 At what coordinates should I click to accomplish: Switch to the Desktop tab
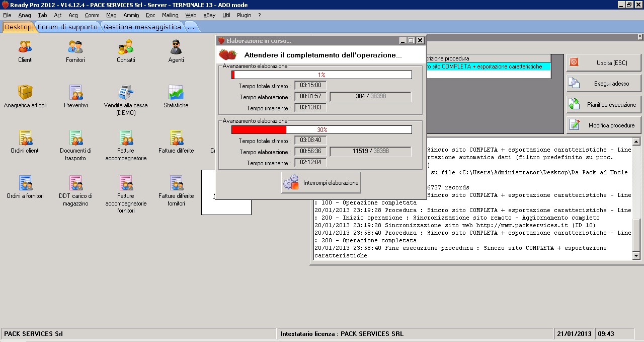point(18,27)
